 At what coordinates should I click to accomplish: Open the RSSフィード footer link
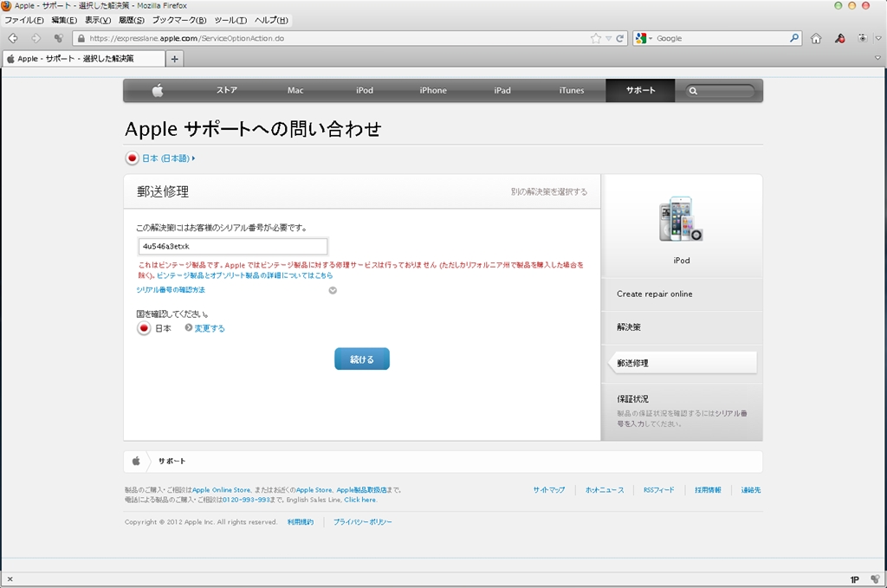tap(659, 490)
